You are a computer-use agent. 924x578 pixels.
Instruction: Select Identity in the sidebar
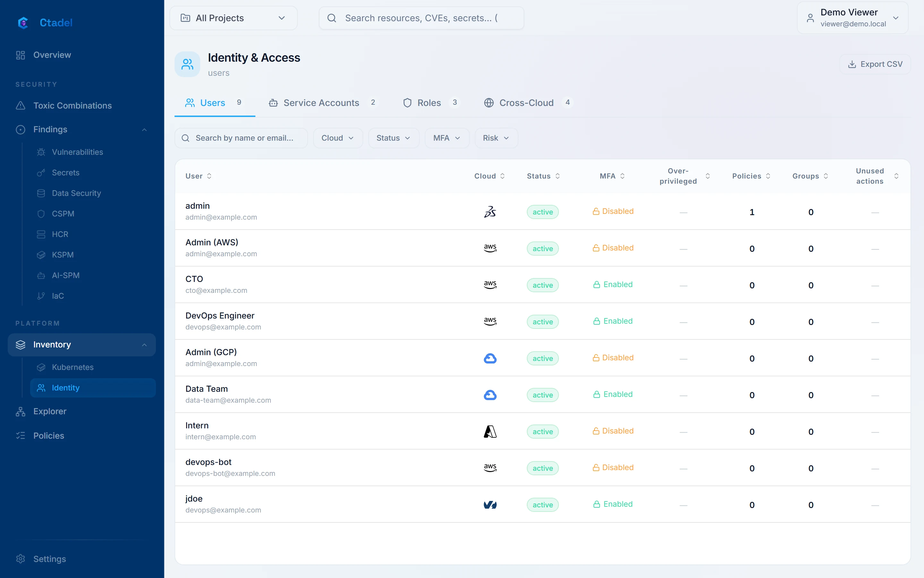(93, 388)
